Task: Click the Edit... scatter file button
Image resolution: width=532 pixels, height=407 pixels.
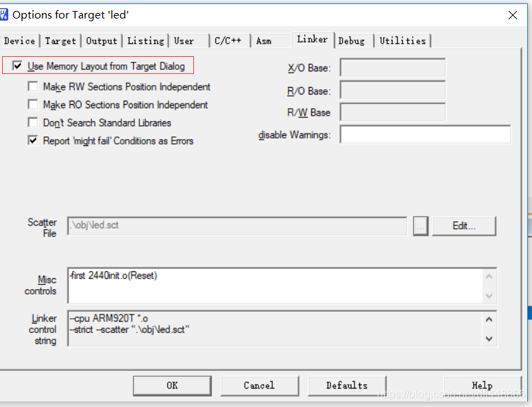Action: (x=464, y=226)
